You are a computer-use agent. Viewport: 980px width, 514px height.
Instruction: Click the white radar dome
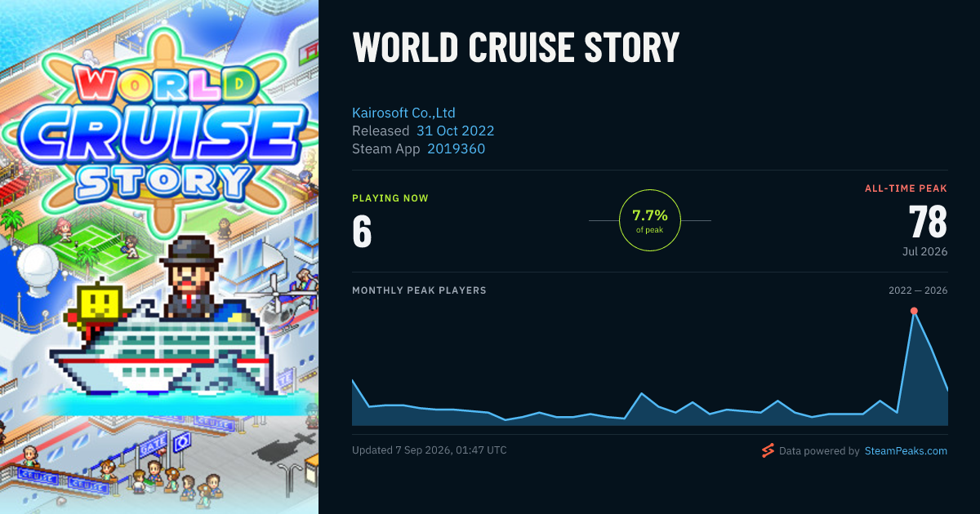[37, 271]
